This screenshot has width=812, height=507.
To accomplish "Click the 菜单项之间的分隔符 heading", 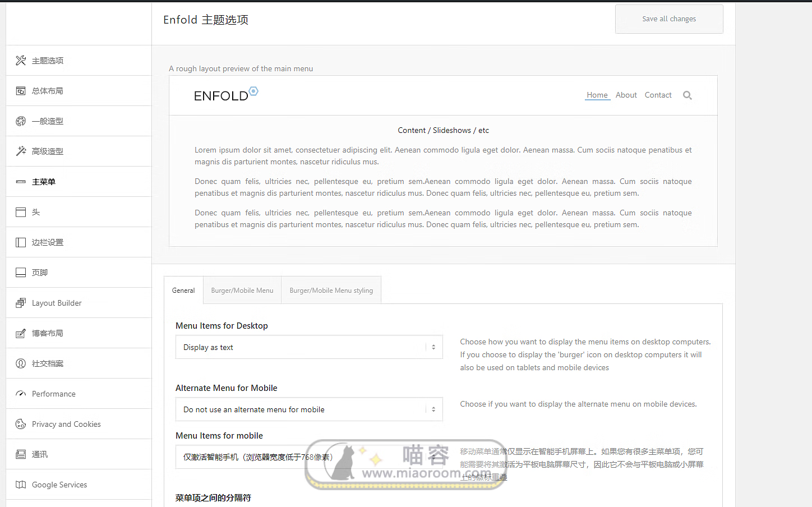I will click(213, 498).
